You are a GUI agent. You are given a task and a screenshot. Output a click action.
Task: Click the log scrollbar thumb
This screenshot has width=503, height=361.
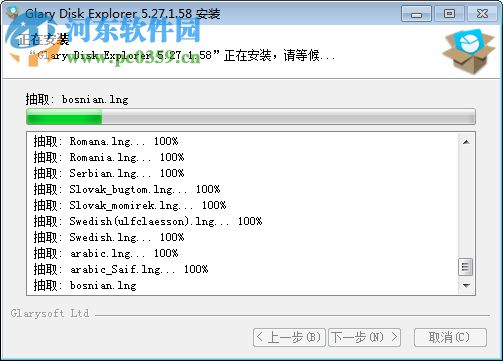click(466, 267)
